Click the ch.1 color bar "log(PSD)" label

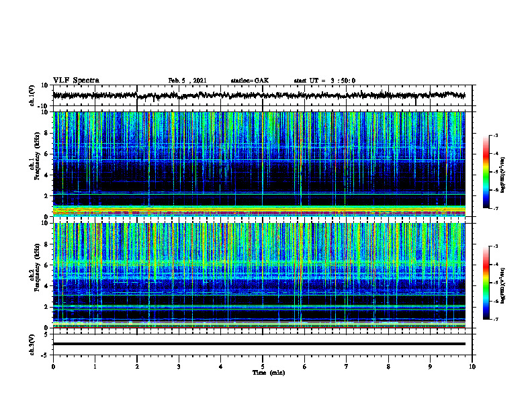click(x=503, y=175)
